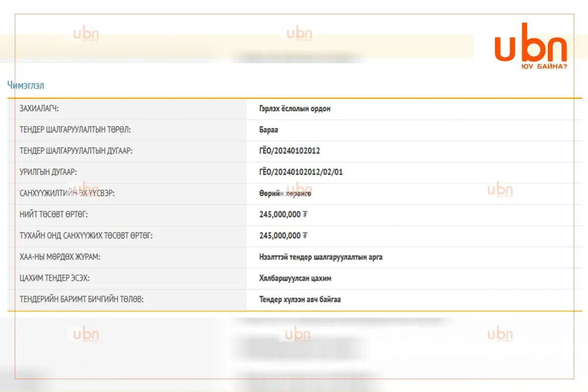The width and height of the screenshot is (588, 392).
Task: Select tender number ГЁО/20240102012
Action: pyautogui.click(x=290, y=151)
